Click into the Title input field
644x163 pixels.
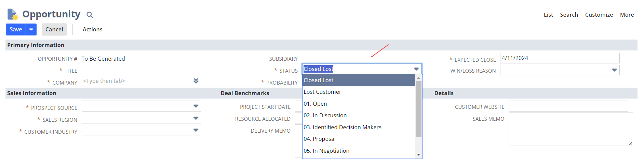pos(141,69)
